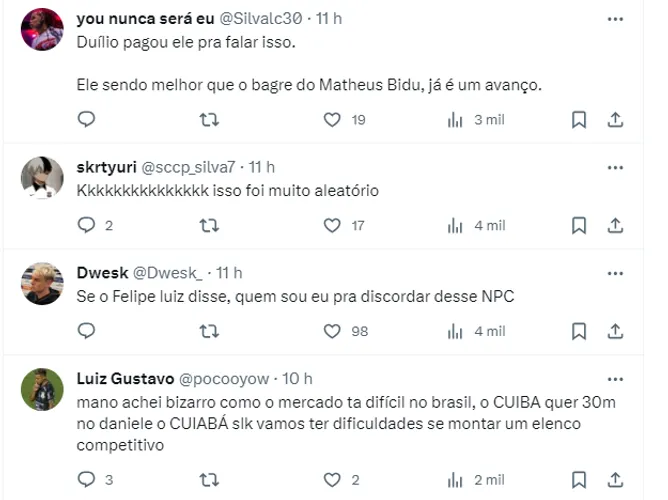This screenshot has width=668, height=500.
Task: Repost the Dwesk tweet
Action: tap(209, 331)
